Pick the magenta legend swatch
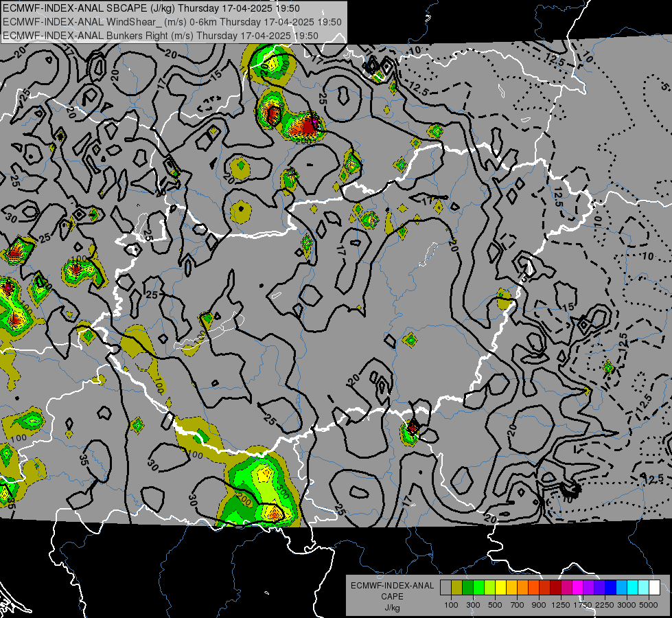Screen dimensions: 672x618 click(x=578, y=588)
